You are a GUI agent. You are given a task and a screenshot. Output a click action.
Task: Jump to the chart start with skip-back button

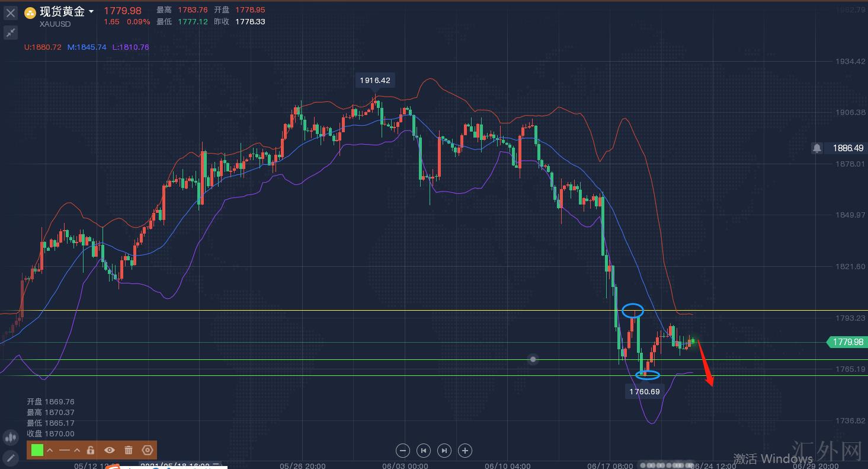click(424, 451)
